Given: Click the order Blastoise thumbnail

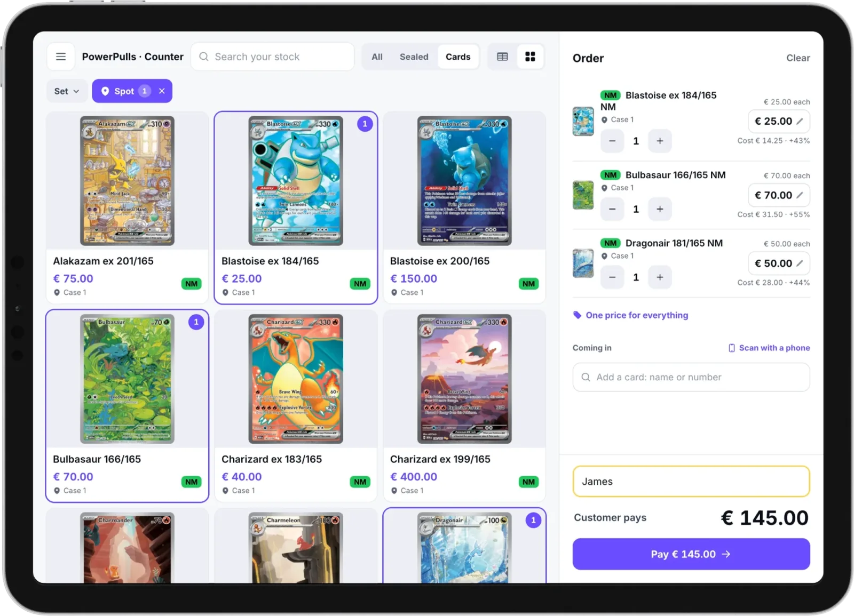Looking at the screenshot, I should click(583, 121).
